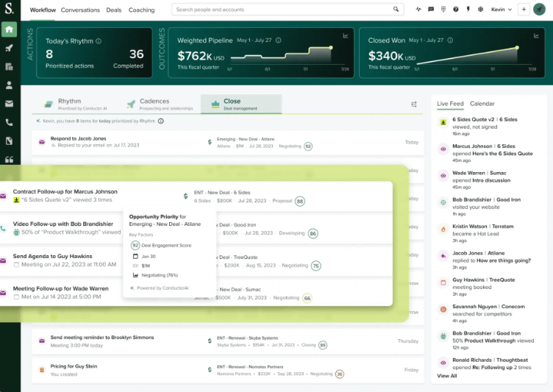Click the user avatar in top right
Image resolution: width=553 pixels, height=392 pixels.
(x=539, y=10)
